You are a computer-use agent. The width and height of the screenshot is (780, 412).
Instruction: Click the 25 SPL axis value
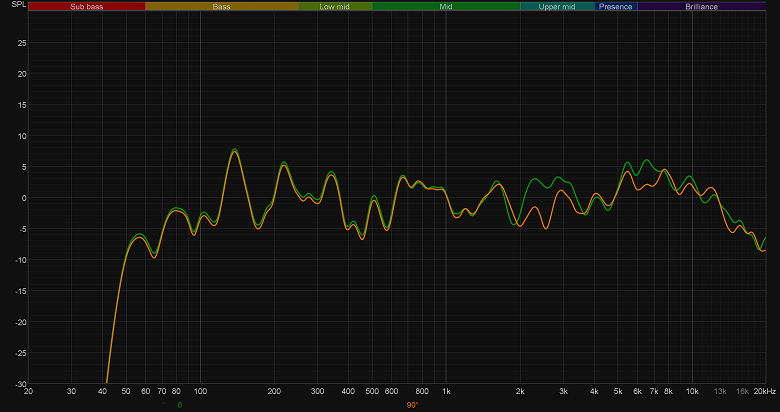[22, 43]
